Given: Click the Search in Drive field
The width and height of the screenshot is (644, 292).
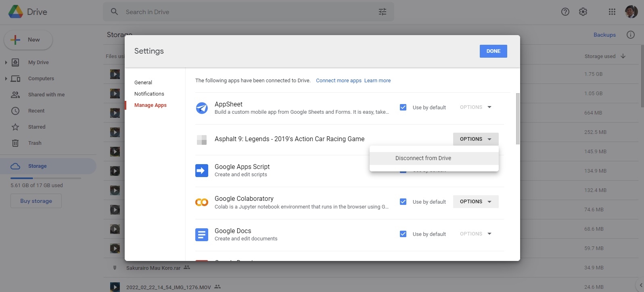Looking at the screenshot, I should pyautogui.click(x=249, y=12).
